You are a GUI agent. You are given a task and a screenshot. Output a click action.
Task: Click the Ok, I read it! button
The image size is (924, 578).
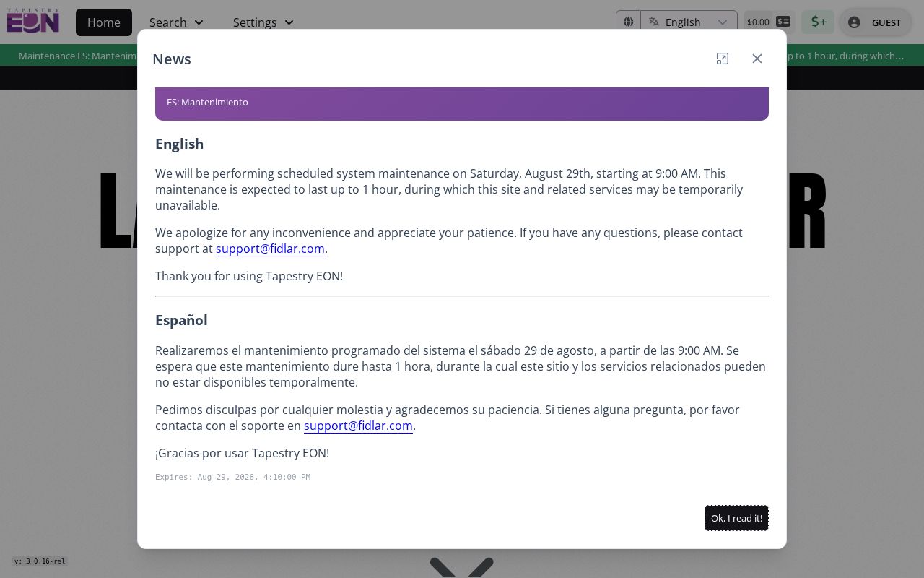736,518
